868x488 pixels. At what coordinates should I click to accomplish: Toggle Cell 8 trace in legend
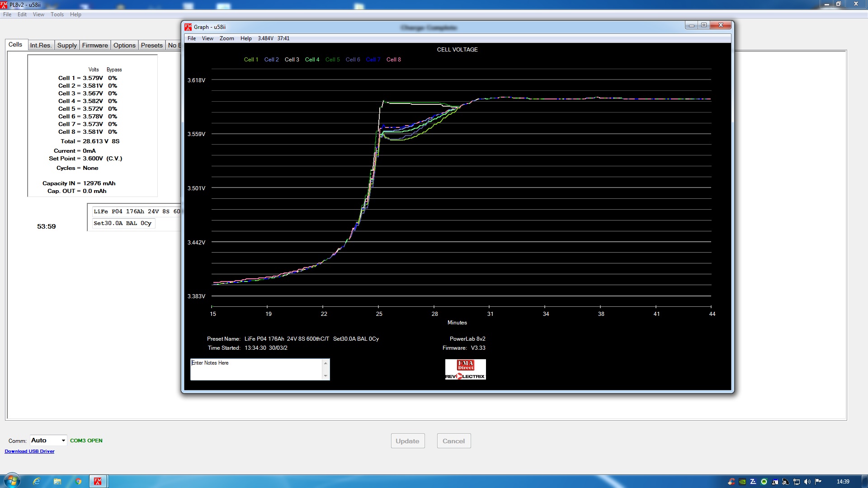coord(393,60)
